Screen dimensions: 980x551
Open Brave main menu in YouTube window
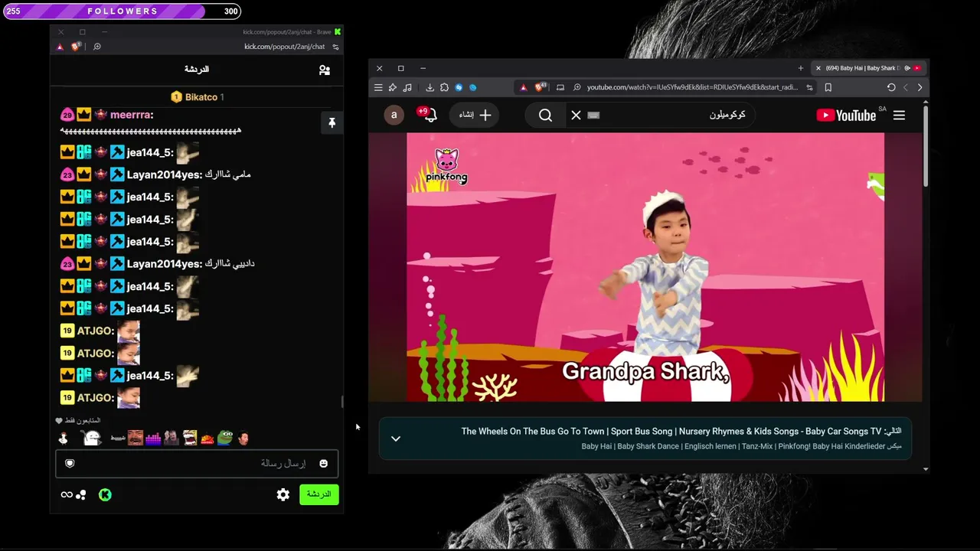coord(378,87)
